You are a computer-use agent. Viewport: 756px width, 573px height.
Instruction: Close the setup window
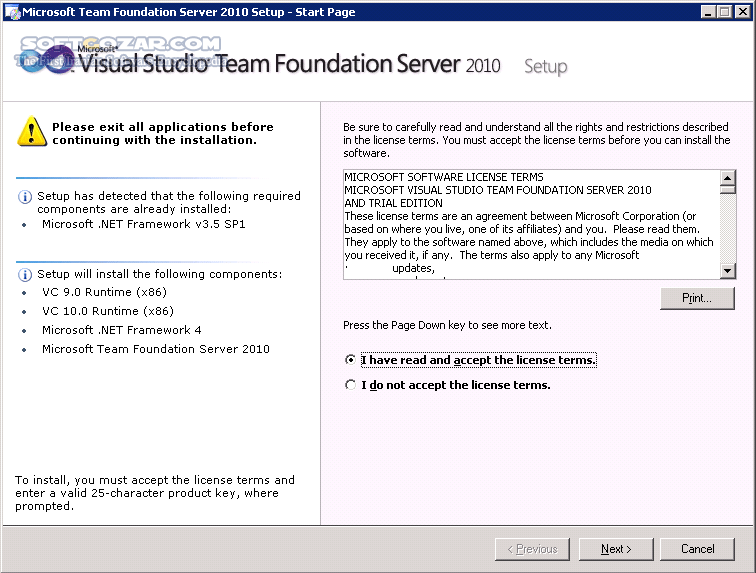pos(742,12)
